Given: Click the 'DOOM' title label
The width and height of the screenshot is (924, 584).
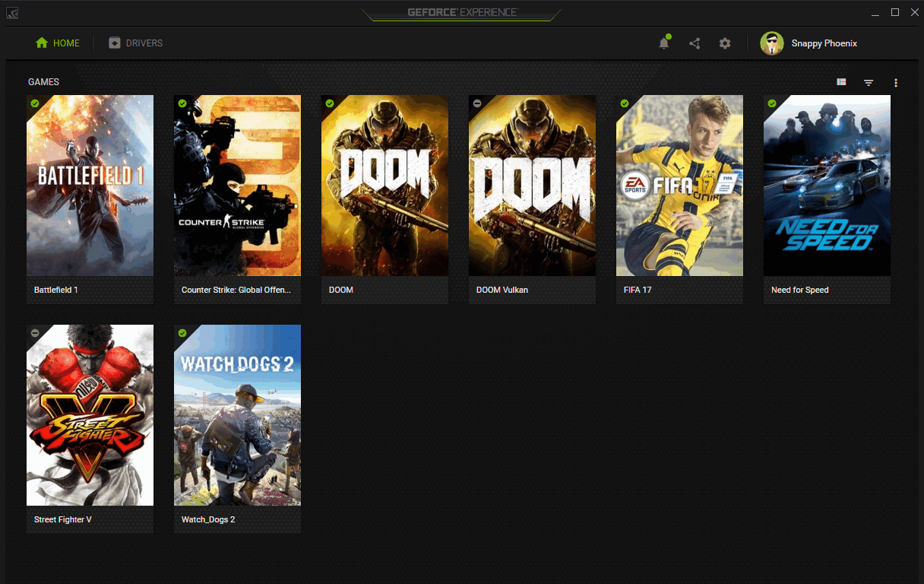Looking at the screenshot, I should pyautogui.click(x=341, y=290).
